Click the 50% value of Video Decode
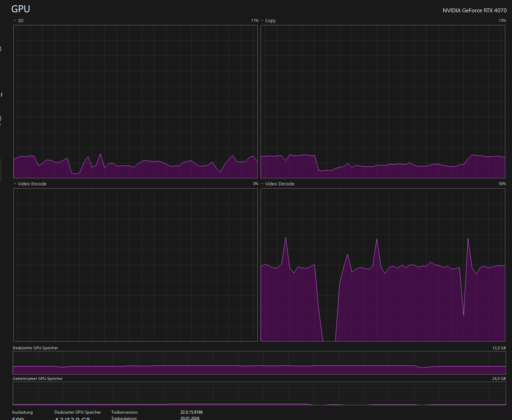Image resolution: width=512 pixels, height=420 pixels. click(502, 184)
